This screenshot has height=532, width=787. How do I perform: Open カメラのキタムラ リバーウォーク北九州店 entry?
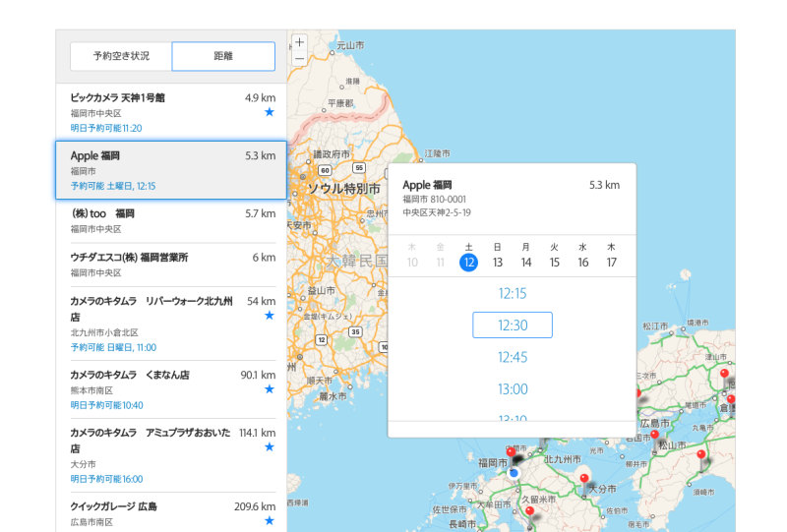(x=171, y=324)
